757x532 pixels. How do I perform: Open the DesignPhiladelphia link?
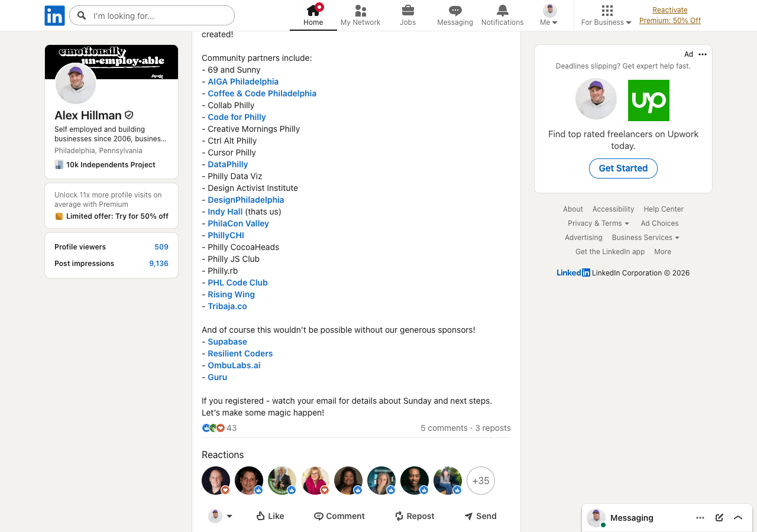click(x=246, y=200)
